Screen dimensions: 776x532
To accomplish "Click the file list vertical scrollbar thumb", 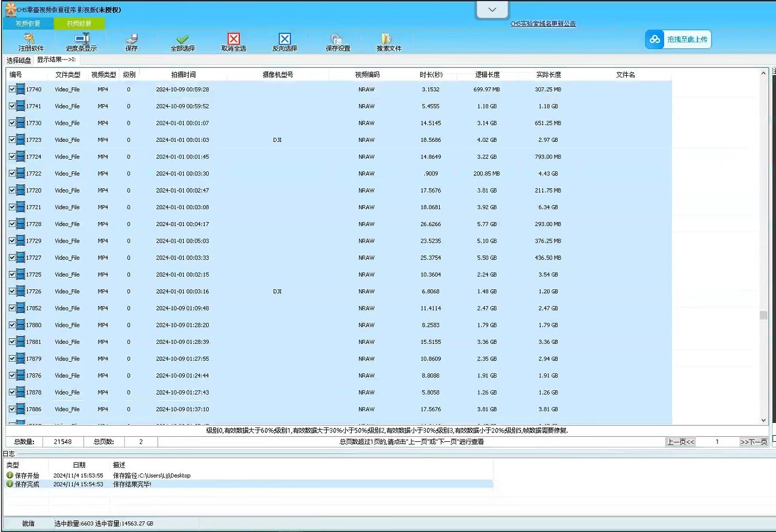I will (763, 315).
